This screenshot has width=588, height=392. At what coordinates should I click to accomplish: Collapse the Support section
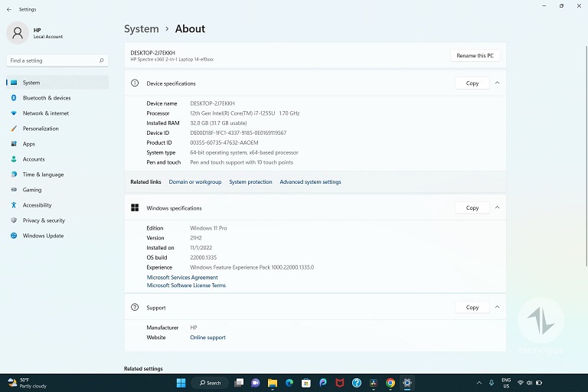(x=497, y=307)
